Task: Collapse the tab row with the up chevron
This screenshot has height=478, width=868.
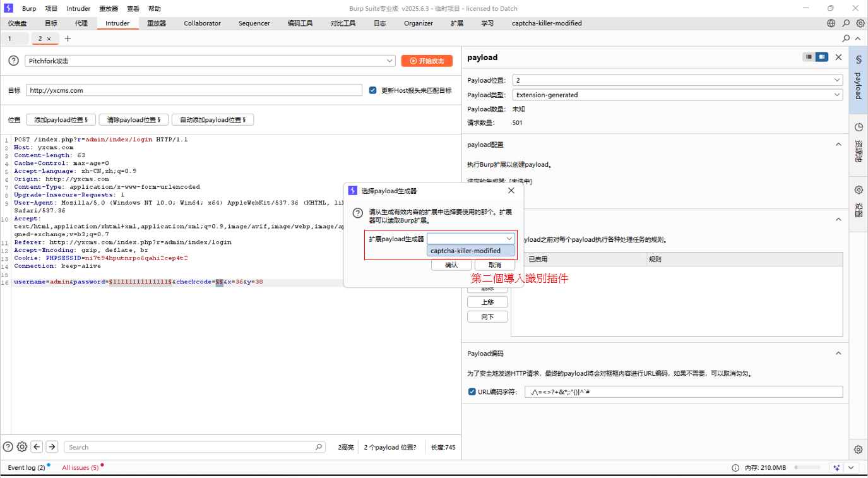Action: pos(858,39)
